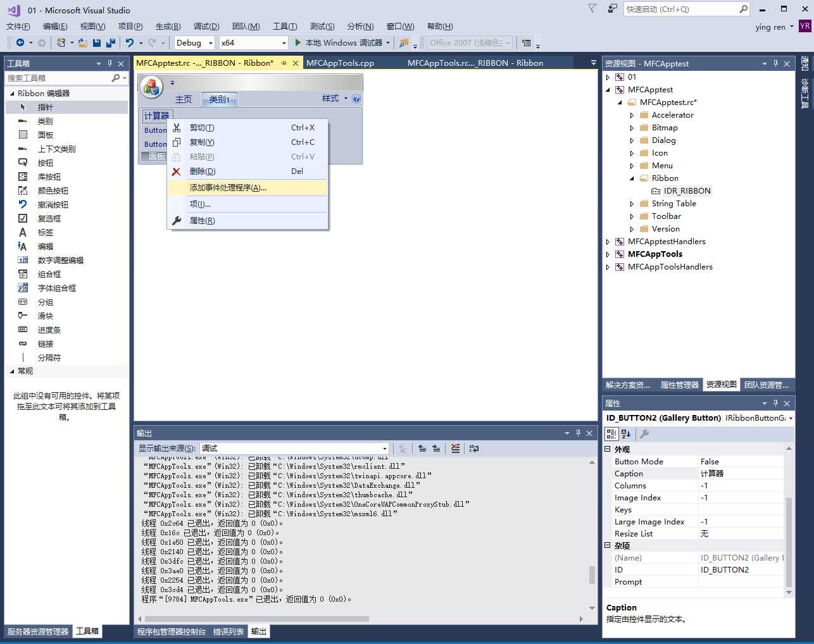Image resolution: width=814 pixels, height=644 pixels.
Task: Open the 文件 File menu
Action: 18,26
